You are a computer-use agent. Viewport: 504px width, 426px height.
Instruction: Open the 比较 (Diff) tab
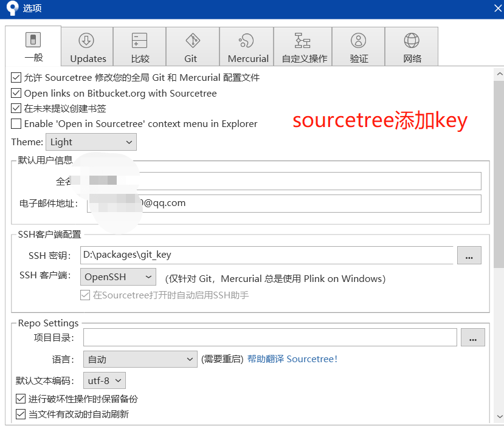(x=139, y=47)
